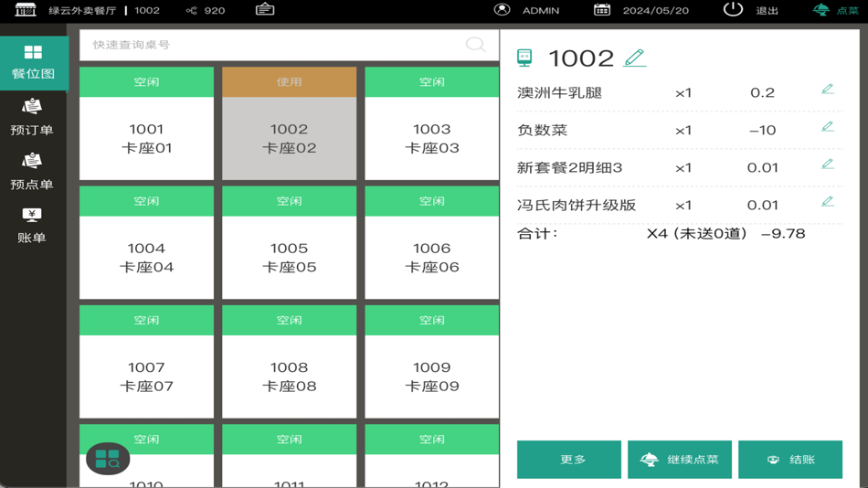Image resolution: width=868 pixels, height=488 pixels.
Task: Click the 负数菜 dish name
Action: (543, 130)
